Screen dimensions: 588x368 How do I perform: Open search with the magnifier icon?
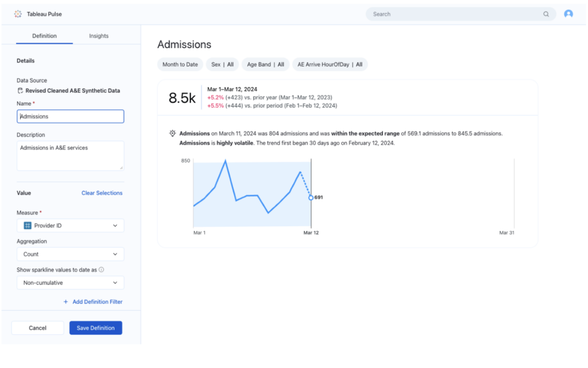546,14
